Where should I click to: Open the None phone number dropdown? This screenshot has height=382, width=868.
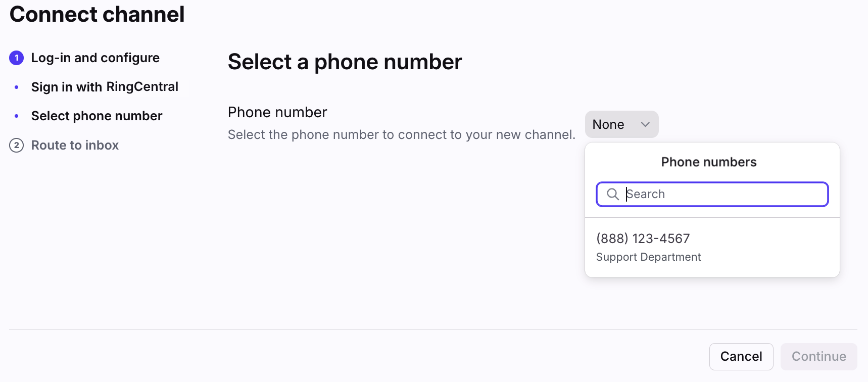[x=621, y=124]
